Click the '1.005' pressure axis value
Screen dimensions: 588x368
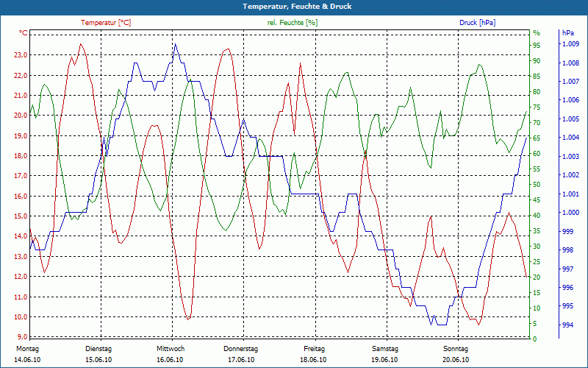[570, 119]
